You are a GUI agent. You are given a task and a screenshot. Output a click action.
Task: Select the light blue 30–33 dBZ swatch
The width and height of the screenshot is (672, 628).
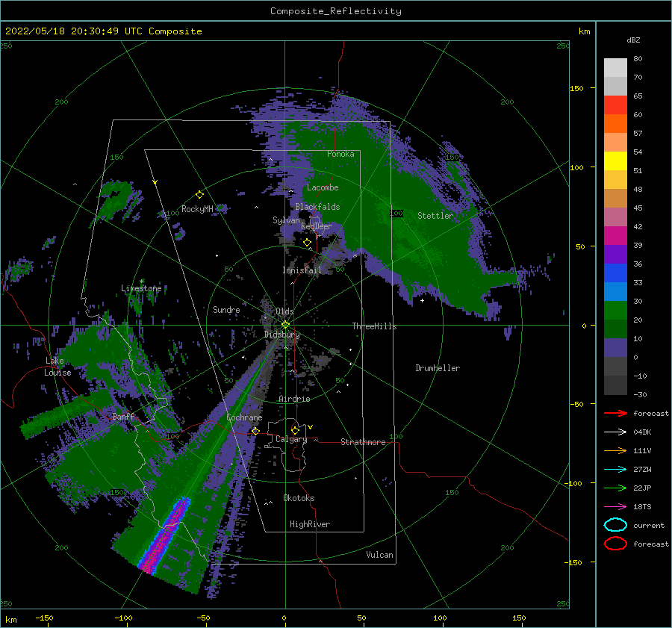coord(615,292)
